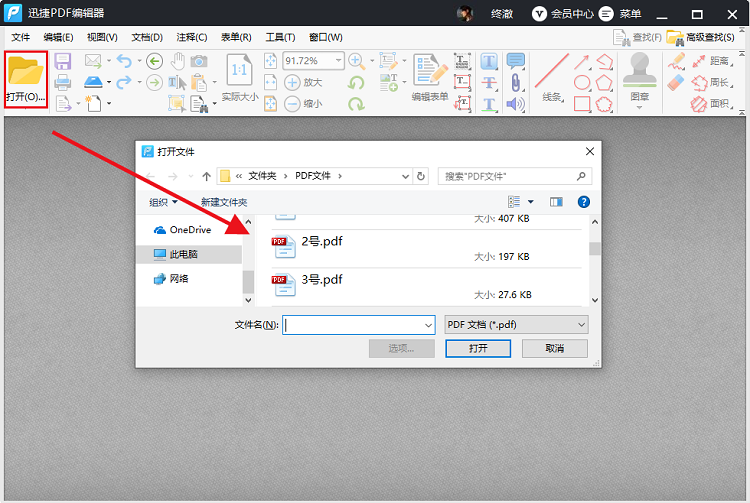Screen dimensions: 750x503
Task: Click the Zoom Out (缩小) minus icon
Action: [292, 104]
